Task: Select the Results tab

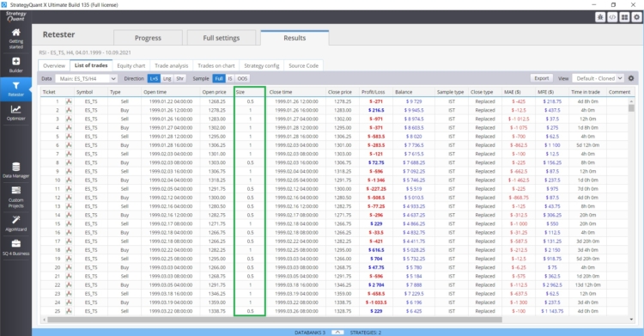Action: pos(295,38)
